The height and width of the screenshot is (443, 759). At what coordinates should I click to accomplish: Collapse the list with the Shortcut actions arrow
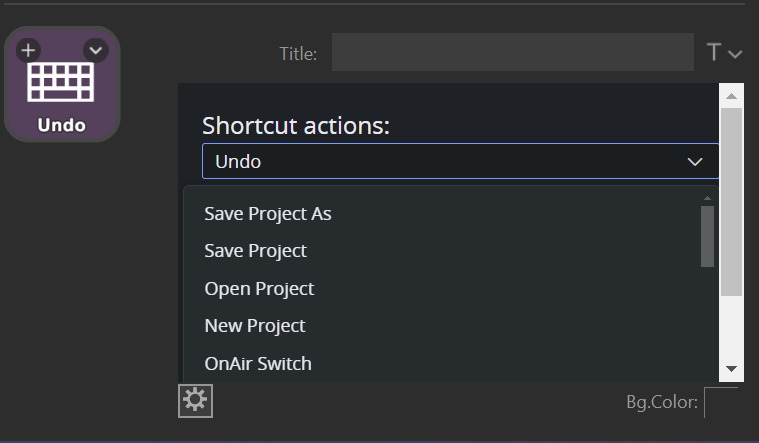tap(696, 161)
